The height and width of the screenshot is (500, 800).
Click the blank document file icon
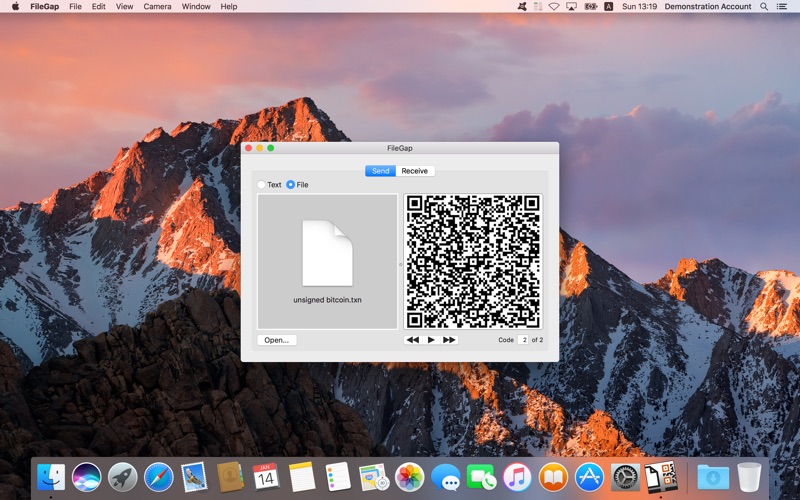pos(328,253)
